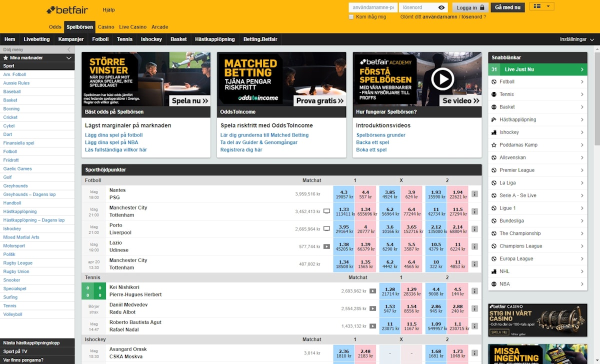Back Nantes at odds 4.3
This screenshot has height=364, width=600.
(x=343, y=194)
